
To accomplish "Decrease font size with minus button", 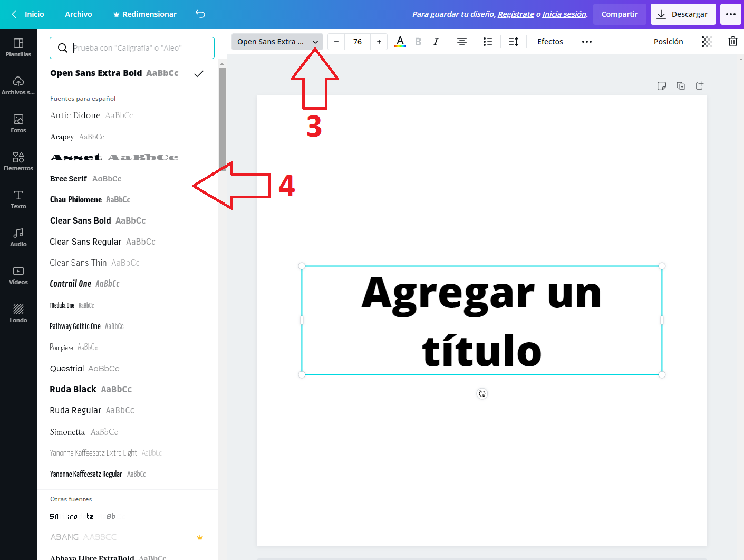I will pos(336,42).
